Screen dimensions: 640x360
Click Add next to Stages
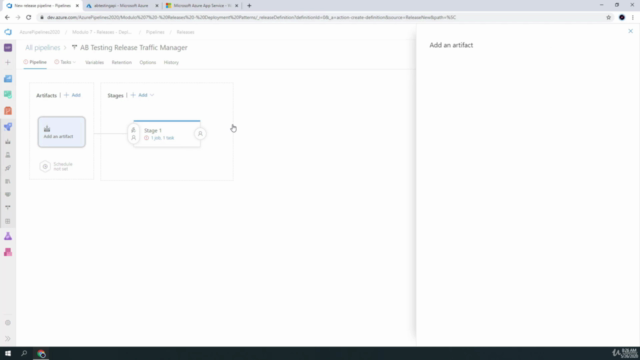139,95
